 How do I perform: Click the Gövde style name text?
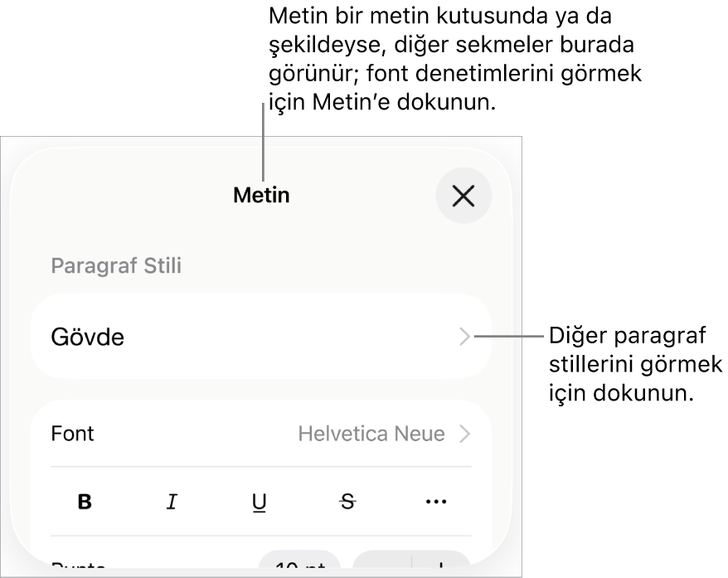click(87, 337)
